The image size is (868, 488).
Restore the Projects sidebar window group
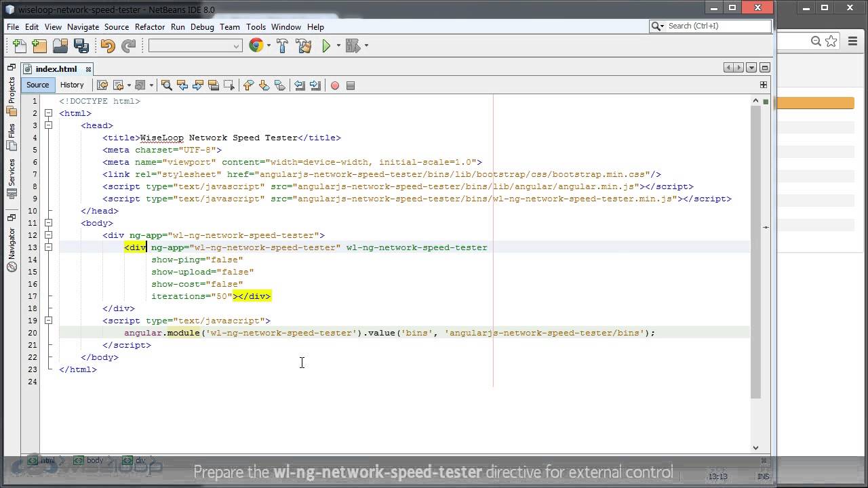pyautogui.click(x=12, y=67)
